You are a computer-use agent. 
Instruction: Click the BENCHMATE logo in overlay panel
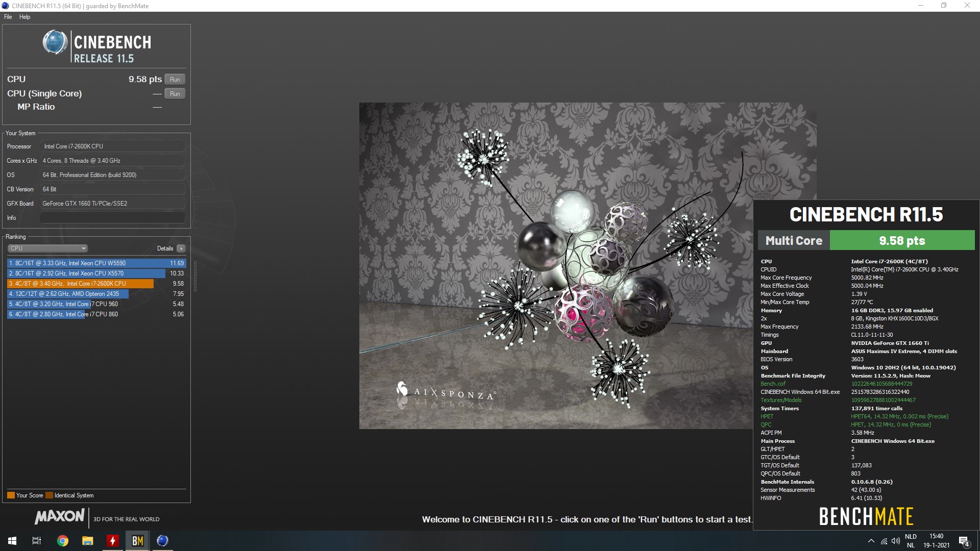[x=866, y=516]
